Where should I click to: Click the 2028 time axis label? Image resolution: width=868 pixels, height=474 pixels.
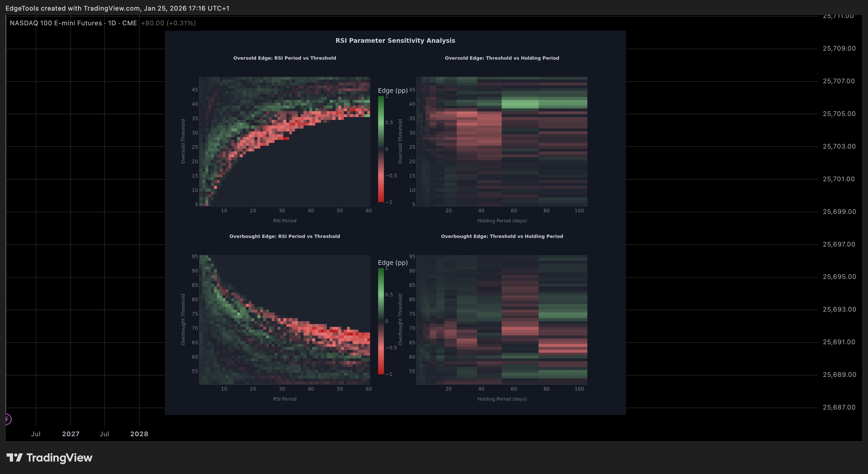tap(139, 434)
